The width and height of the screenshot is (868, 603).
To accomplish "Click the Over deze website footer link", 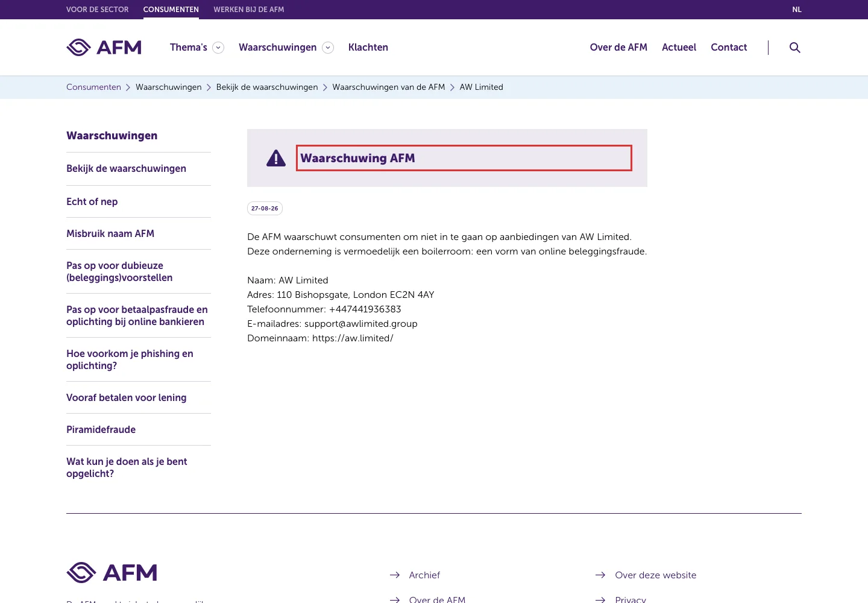I will (656, 575).
